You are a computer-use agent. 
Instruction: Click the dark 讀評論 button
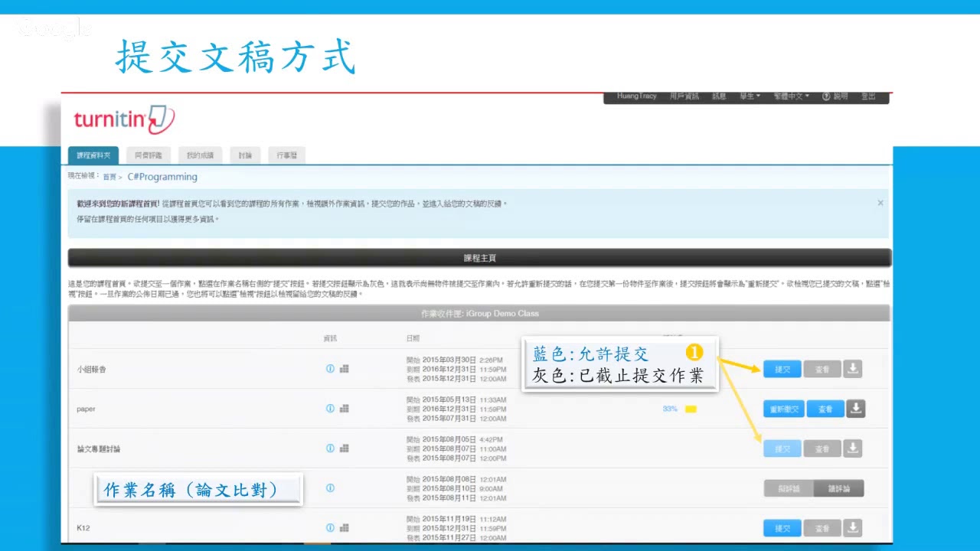coord(839,488)
